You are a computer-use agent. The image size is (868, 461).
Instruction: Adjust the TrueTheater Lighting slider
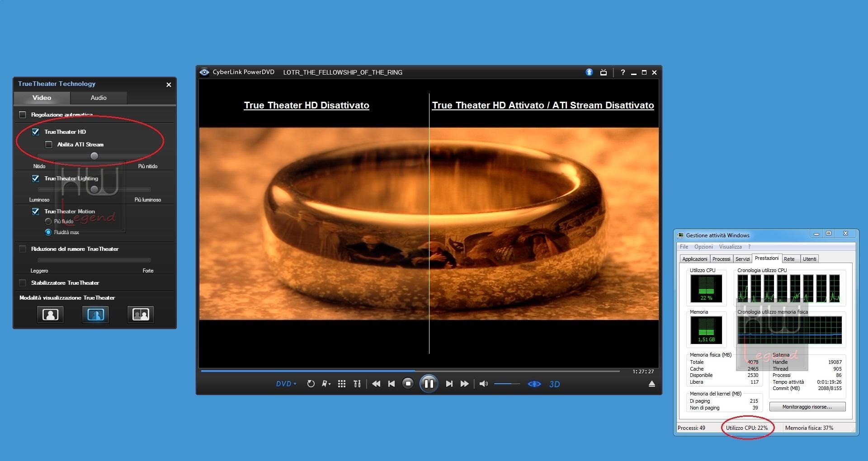click(x=94, y=189)
